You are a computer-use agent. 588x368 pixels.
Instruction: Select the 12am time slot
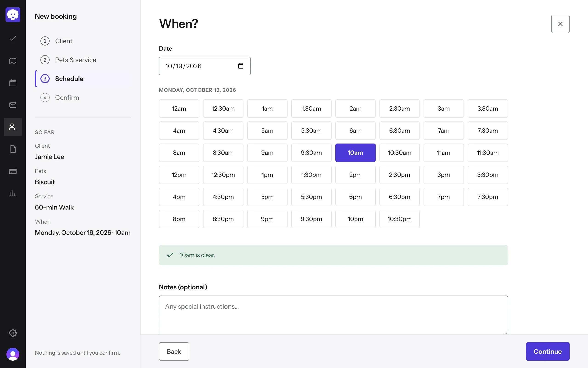point(179,109)
